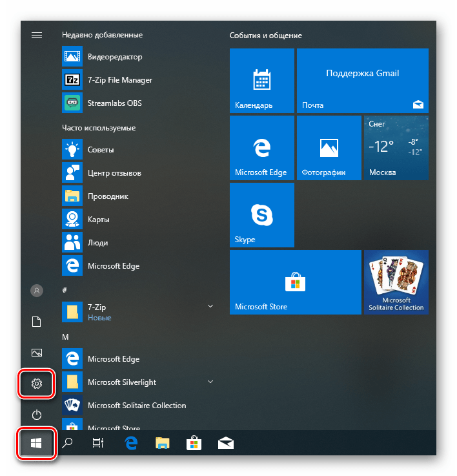The width and height of the screenshot is (457, 476).
Task: Click the Power icon
Action: [x=37, y=415]
